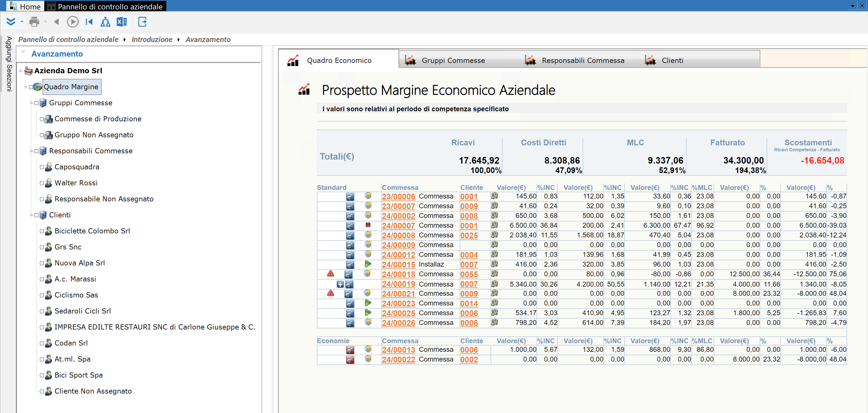868x413 pixels.
Task: Collapse the Gruppi Commesse tree expander
Action: click(31, 103)
